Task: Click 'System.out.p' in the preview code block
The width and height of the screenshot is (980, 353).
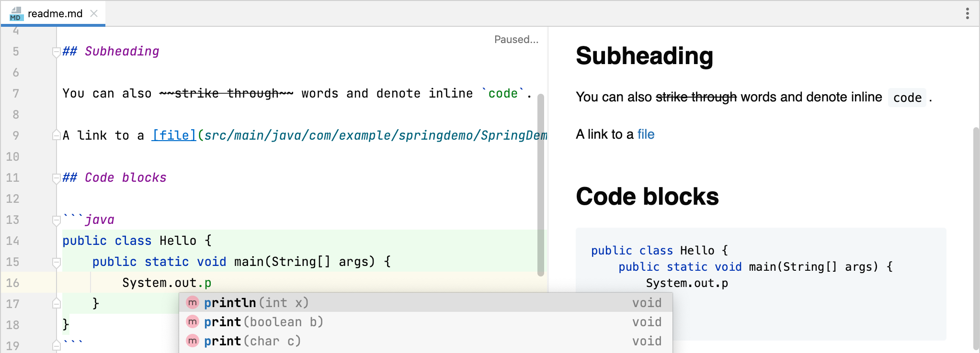Action: tap(687, 283)
